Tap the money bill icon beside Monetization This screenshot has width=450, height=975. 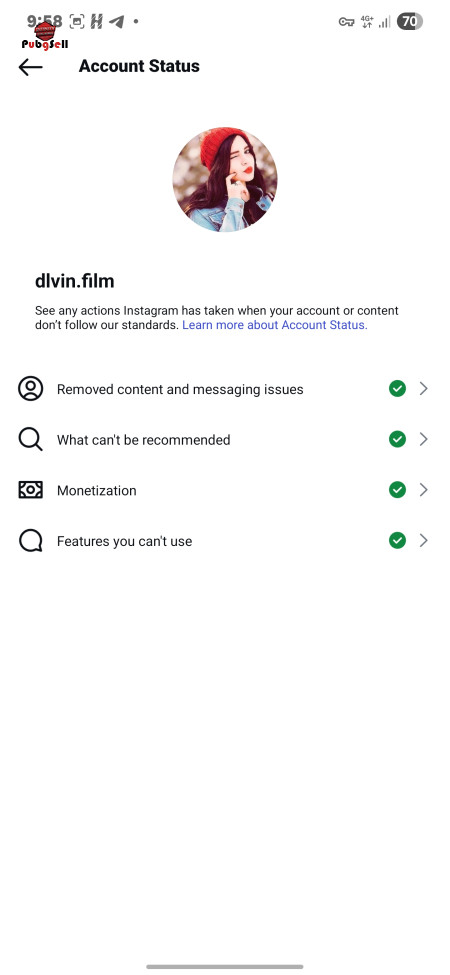click(x=30, y=490)
